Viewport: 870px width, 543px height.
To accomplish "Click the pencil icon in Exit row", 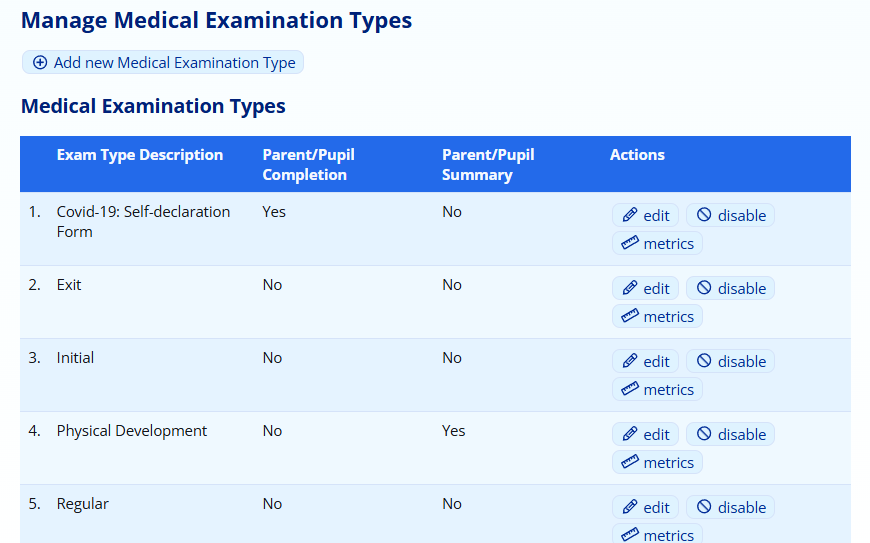I will [x=629, y=288].
